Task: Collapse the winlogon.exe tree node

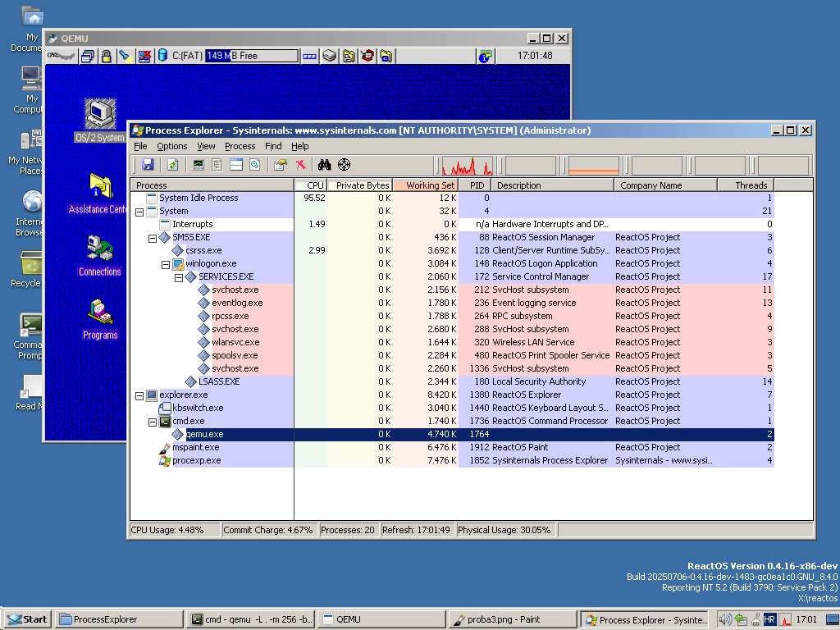Action: click(166, 264)
